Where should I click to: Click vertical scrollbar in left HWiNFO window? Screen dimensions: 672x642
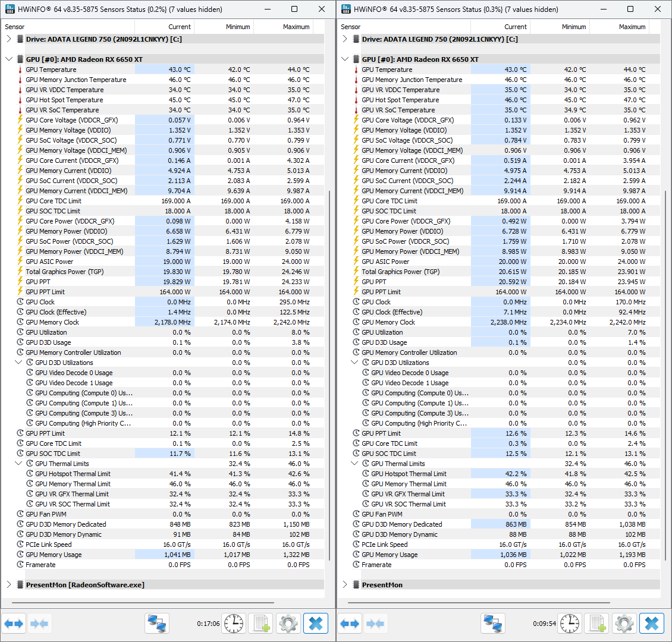pyautogui.click(x=329, y=374)
